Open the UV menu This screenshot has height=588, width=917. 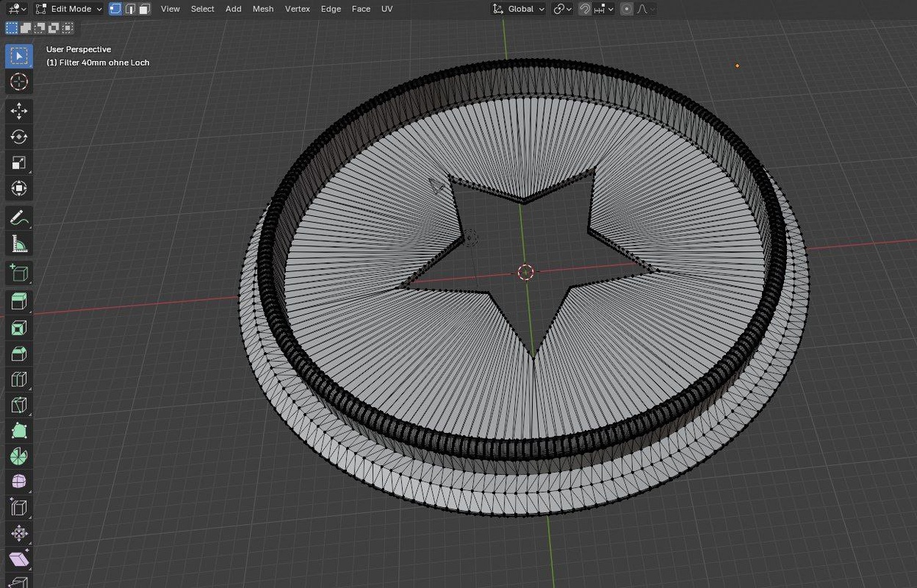tap(387, 9)
